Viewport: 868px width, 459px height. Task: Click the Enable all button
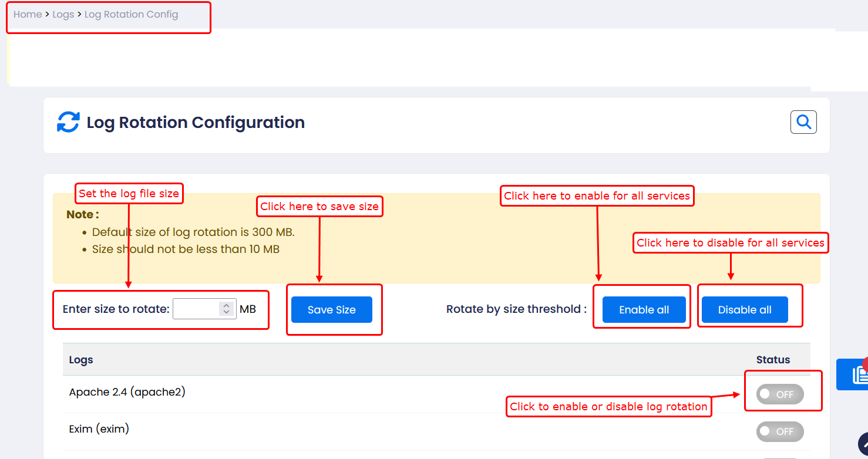click(644, 310)
